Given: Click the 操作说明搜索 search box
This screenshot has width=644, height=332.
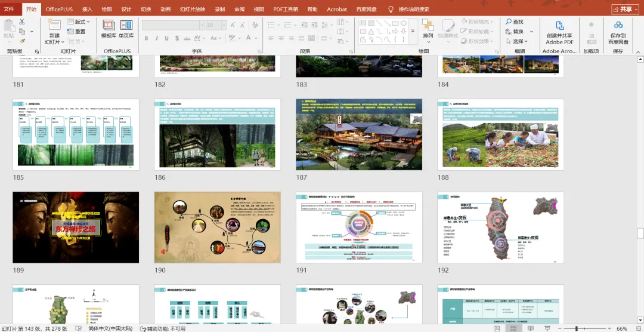Looking at the screenshot, I should (x=414, y=9).
